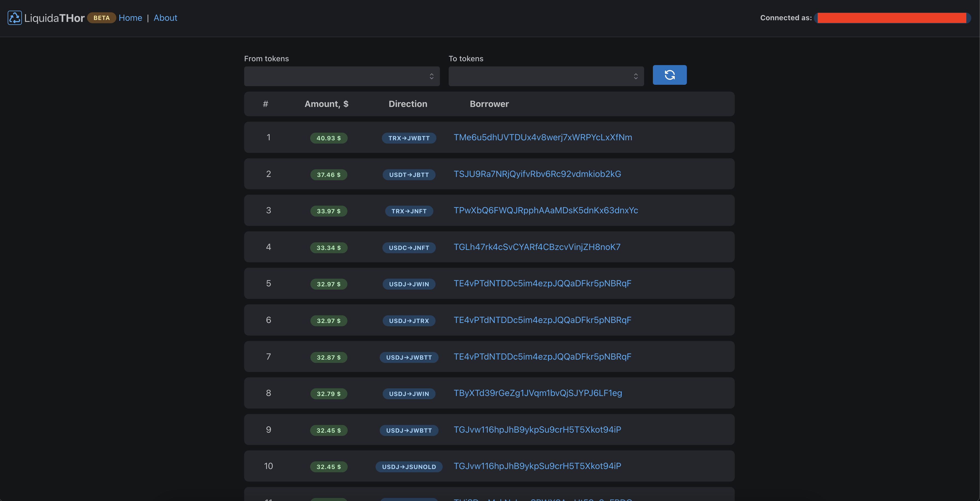The image size is (980, 501).
Task: Click borrower address starting with TPwXbQ6F
Action: (x=546, y=210)
